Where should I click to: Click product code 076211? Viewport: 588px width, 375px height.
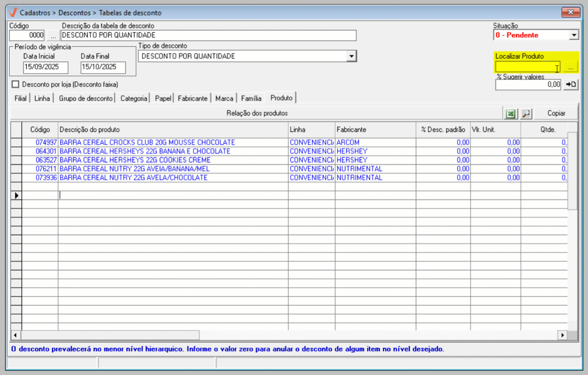click(x=46, y=169)
